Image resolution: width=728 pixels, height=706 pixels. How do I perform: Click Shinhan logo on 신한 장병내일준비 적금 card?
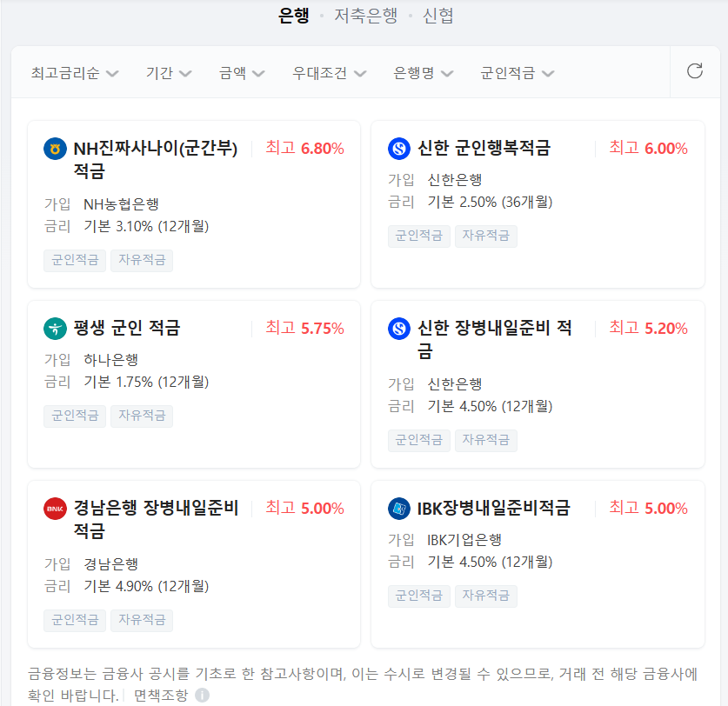click(399, 329)
